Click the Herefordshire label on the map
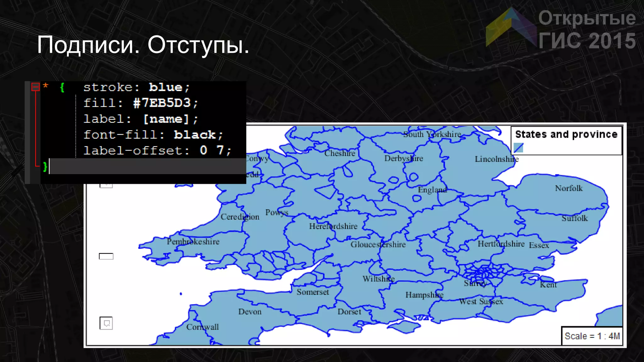The image size is (644, 362). (x=333, y=226)
